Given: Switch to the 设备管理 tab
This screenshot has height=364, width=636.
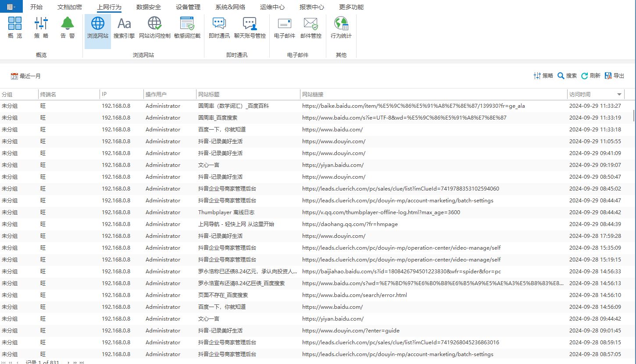Looking at the screenshot, I should point(188,7).
